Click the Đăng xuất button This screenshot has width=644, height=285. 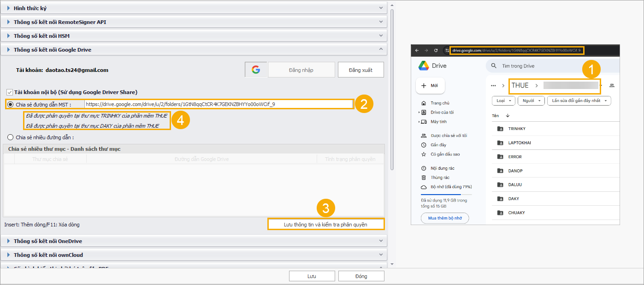[x=361, y=70]
